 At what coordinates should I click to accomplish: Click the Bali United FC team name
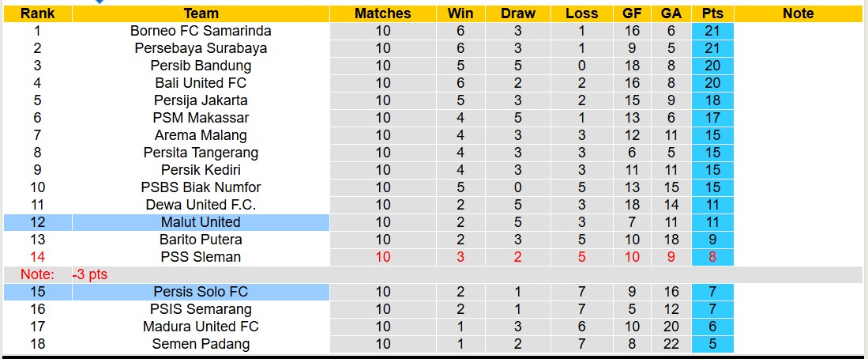pyautogui.click(x=201, y=83)
